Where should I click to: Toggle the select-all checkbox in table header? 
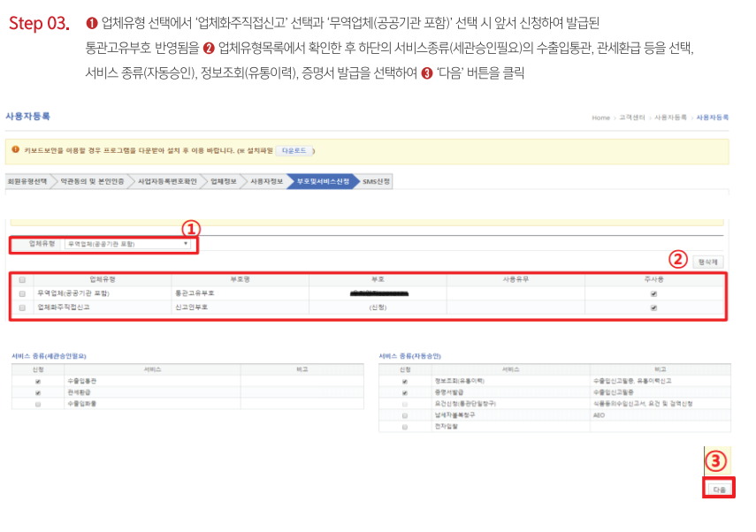pos(22,279)
